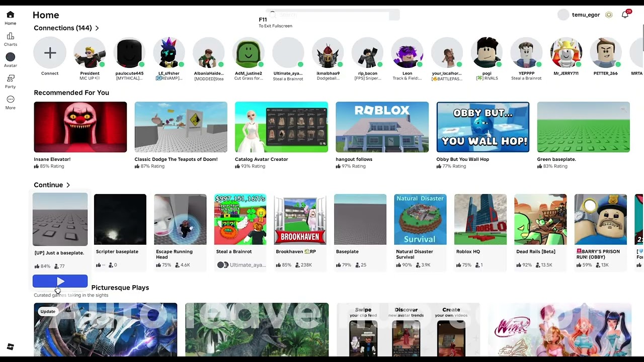The image size is (644, 362).
Task: Click the "97% Rating" text
Action: (x=354, y=166)
